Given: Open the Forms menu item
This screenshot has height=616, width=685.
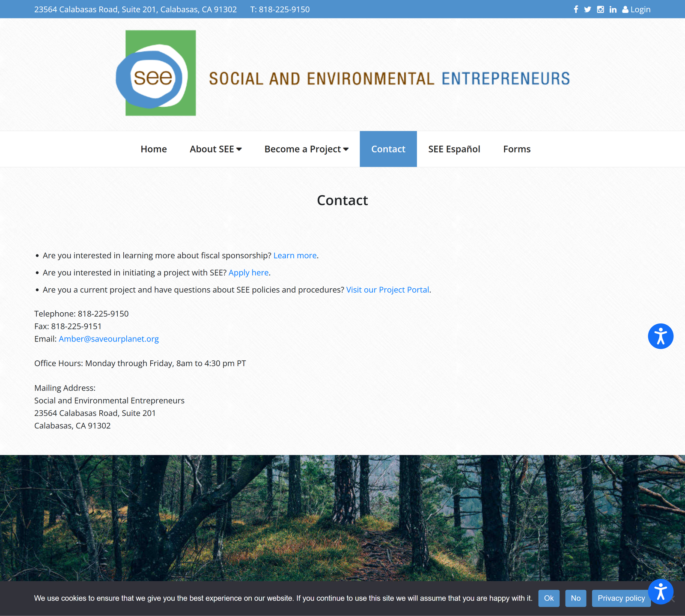Looking at the screenshot, I should tap(517, 149).
